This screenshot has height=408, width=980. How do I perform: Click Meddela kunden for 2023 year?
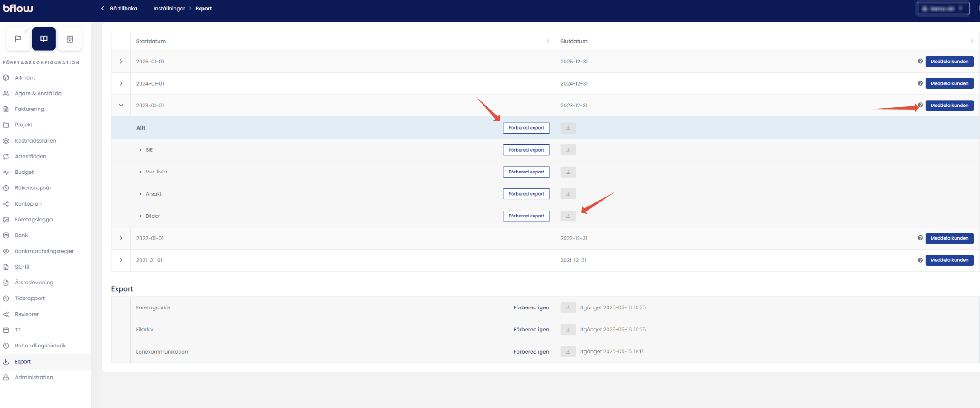tap(949, 105)
